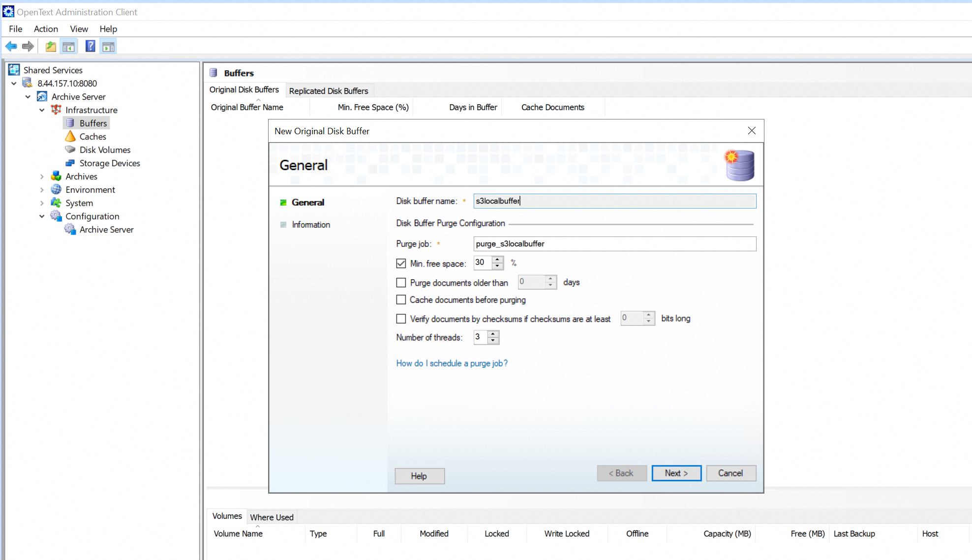Screen dimensions: 972x560
Task: Click into the Purge job field
Action: (615, 244)
